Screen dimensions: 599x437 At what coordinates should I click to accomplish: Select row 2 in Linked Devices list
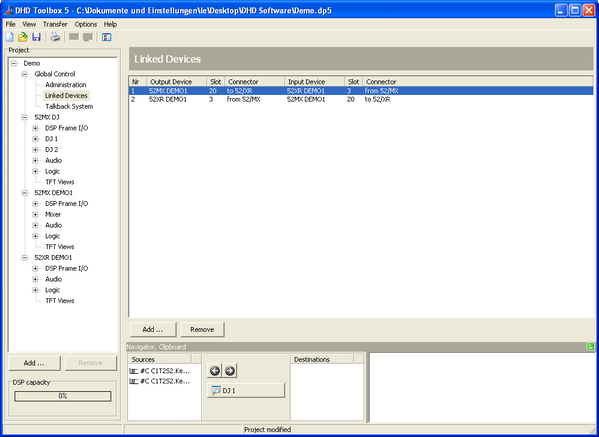pyautogui.click(x=361, y=99)
